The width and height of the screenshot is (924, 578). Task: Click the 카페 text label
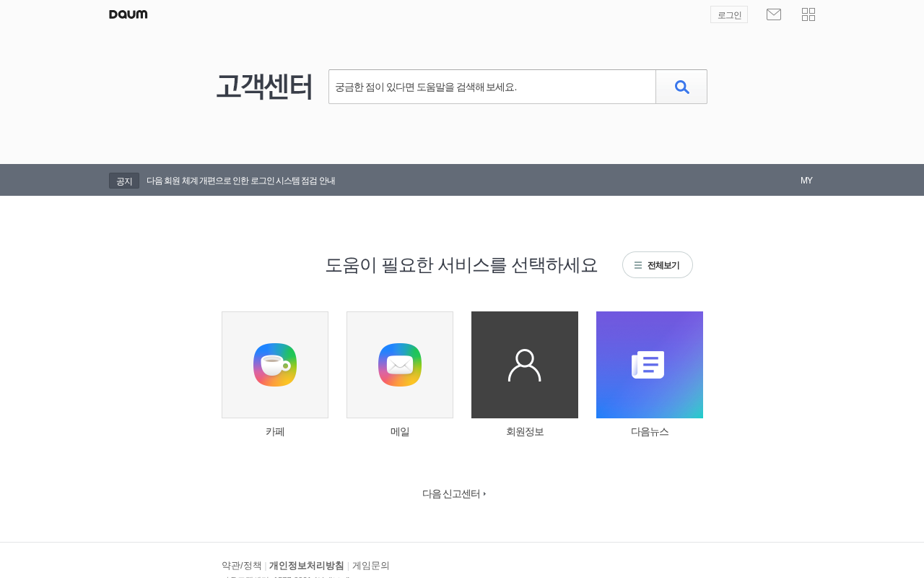click(275, 432)
